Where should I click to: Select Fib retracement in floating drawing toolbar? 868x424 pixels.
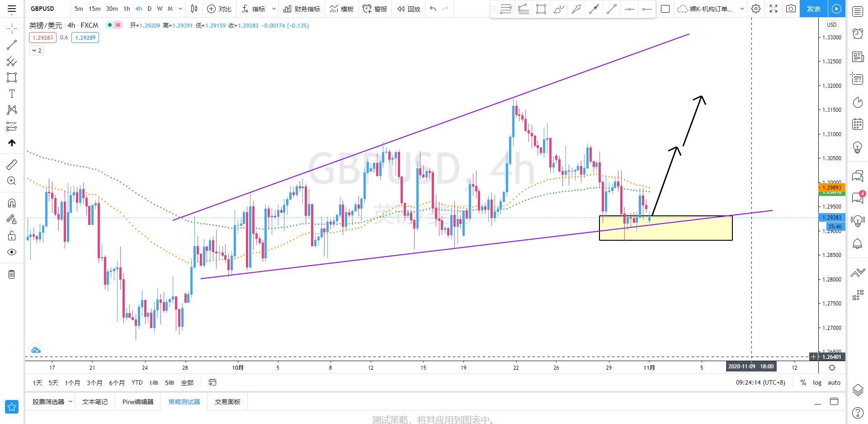click(x=506, y=9)
